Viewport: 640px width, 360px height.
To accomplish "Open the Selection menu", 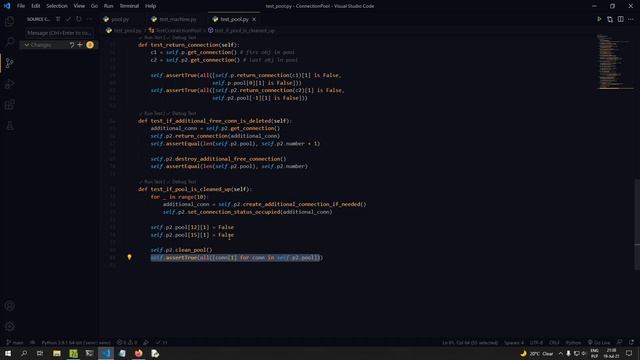I will coord(57,6).
